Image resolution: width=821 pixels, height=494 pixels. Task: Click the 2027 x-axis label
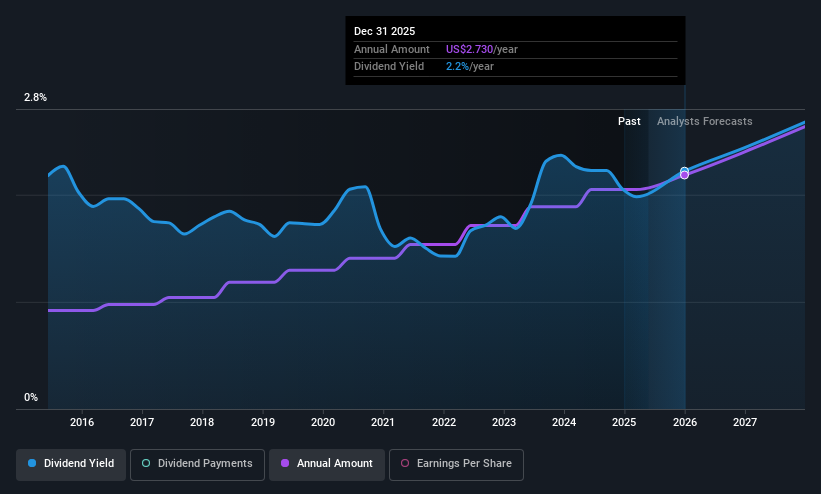[x=745, y=422]
